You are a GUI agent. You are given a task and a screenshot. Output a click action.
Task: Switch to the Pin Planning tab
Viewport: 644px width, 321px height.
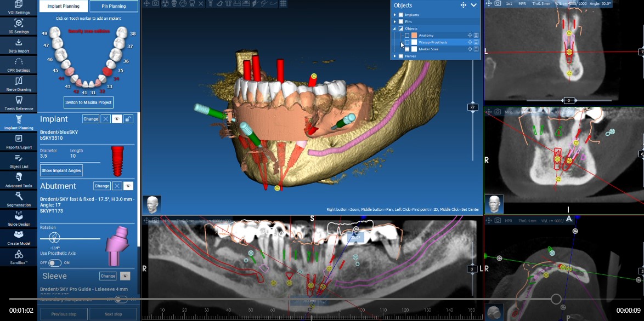click(113, 7)
